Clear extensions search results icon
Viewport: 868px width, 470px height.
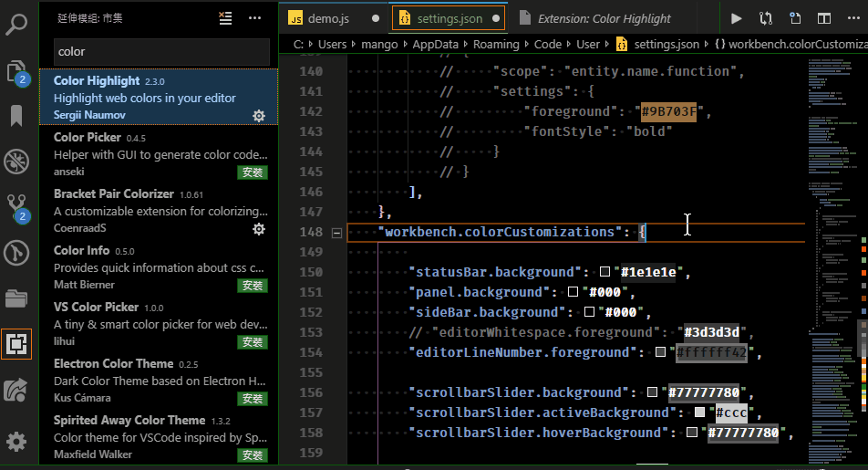tap(225, 18)
